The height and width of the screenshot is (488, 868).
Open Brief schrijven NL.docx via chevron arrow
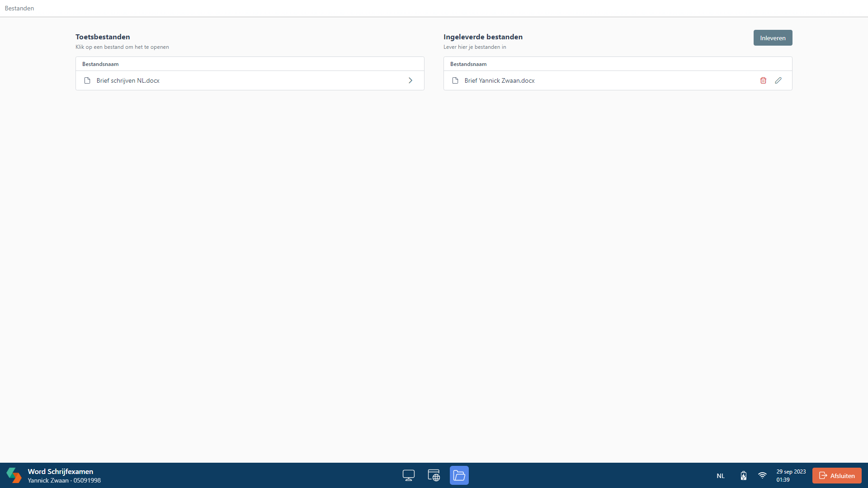click(410, 80)
